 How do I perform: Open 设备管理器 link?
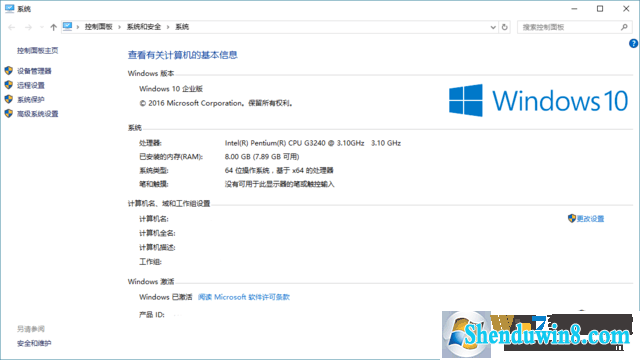coord(34,71)
